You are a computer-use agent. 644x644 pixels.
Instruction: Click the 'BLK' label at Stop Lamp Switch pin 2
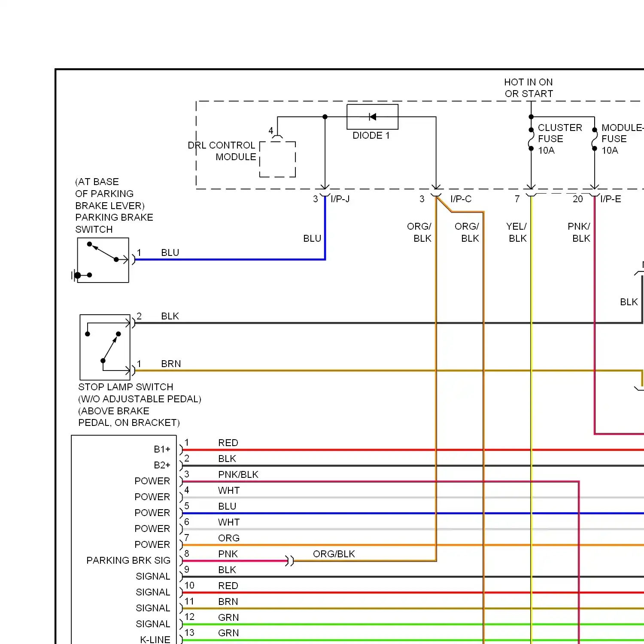point(170,316)
